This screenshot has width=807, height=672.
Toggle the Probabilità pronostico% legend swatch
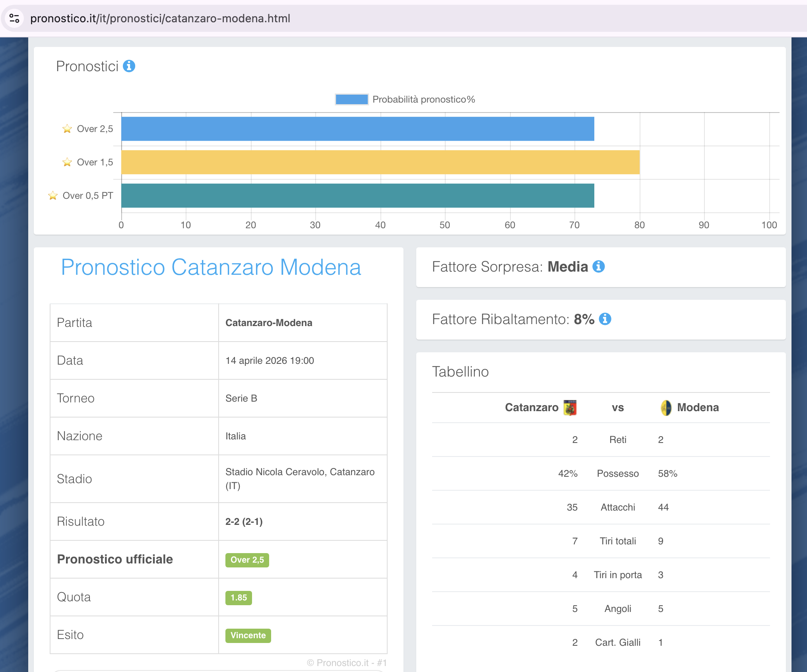[x=351, y=99]
